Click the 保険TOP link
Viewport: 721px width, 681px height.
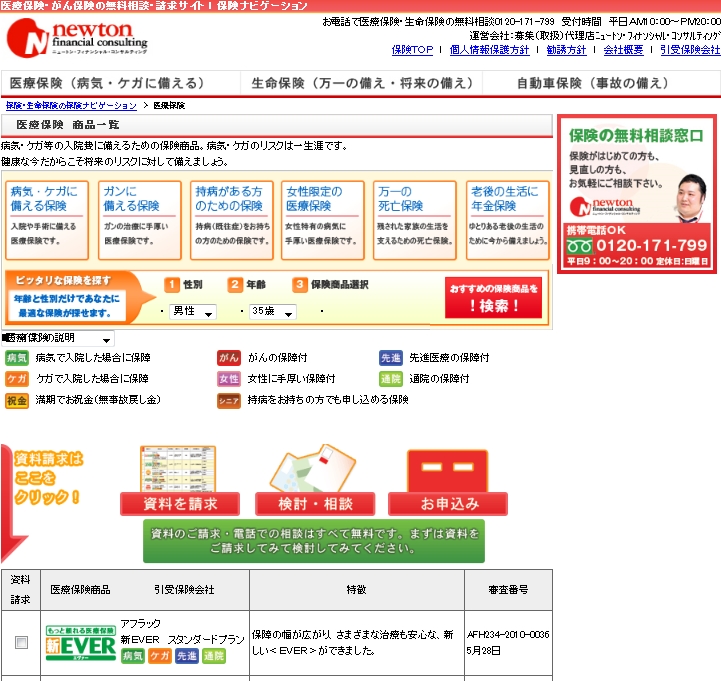[x=412, y=50]
